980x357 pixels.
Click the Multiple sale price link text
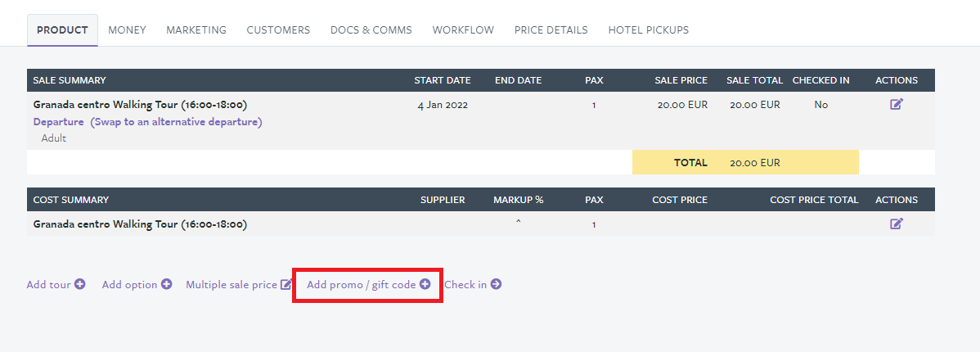tap(232, 284)
